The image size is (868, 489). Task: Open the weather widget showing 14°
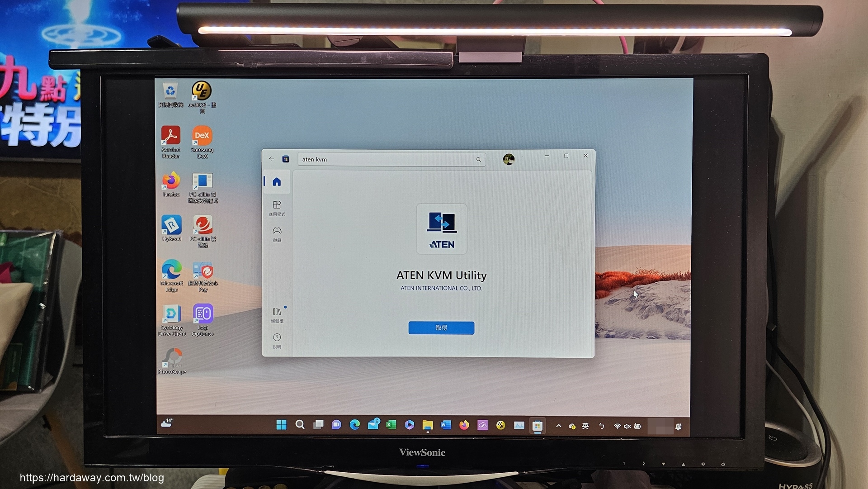[x=167, y=423]
